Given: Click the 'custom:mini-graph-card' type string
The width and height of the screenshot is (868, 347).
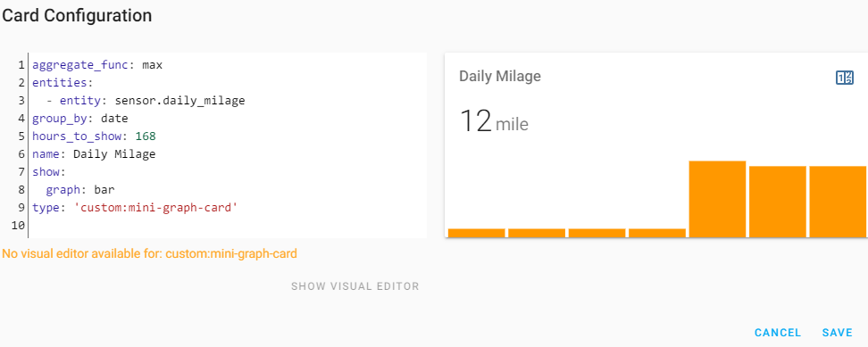Looking at the screenshot, I should point(155,208).
